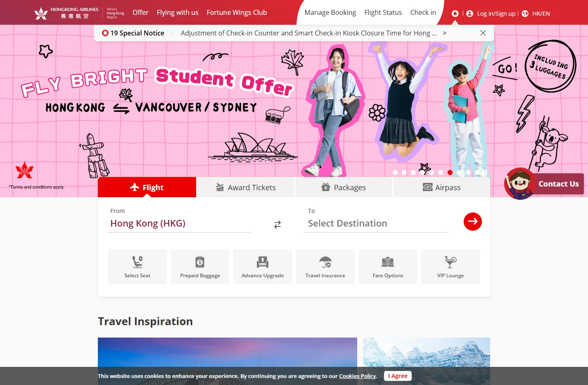Click Log in/Sign up link
The image size is (588, 385).
point(496,14)
